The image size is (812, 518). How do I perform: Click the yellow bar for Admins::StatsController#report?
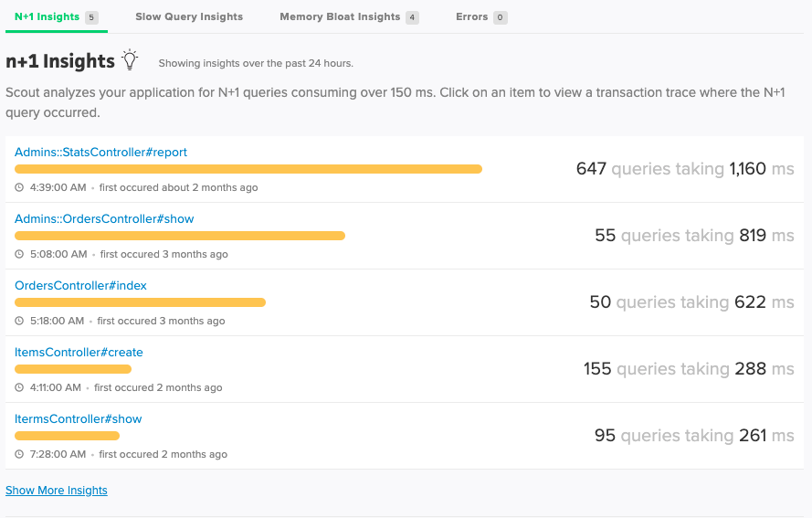click(x=248, y=169)
